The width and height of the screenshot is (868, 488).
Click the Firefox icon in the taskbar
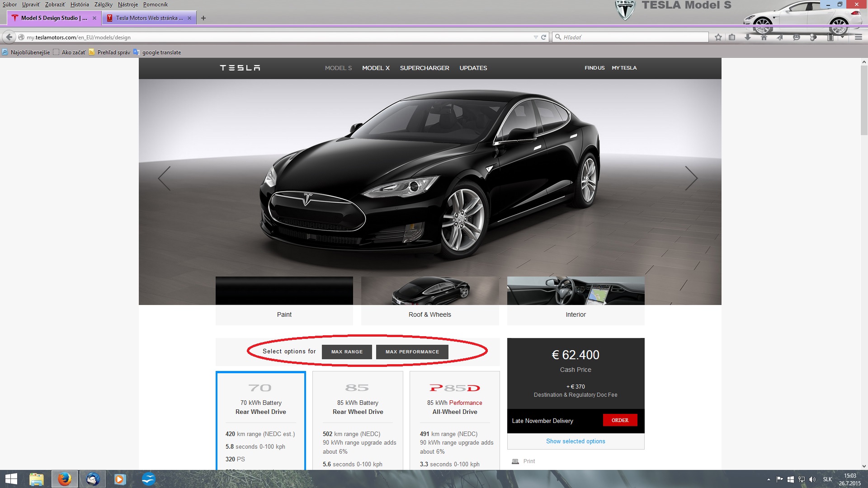[x=64, y=479]
